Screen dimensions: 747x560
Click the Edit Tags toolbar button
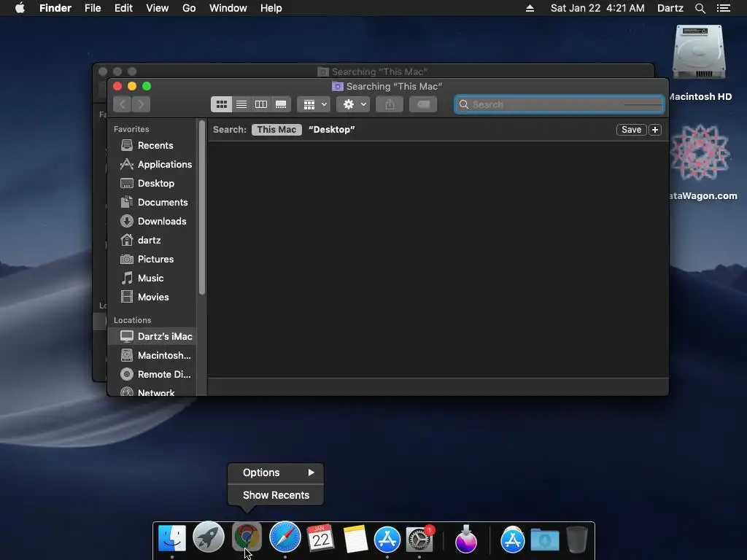click(x=423, y=104)
